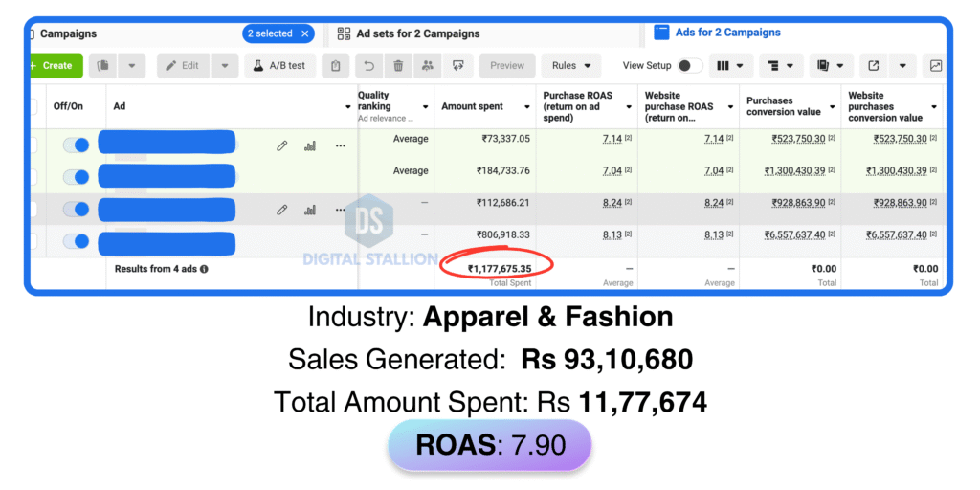Click the clipboard paste icon in toolbar
This screenshot has width=980, height=490.
pos(334,66)
